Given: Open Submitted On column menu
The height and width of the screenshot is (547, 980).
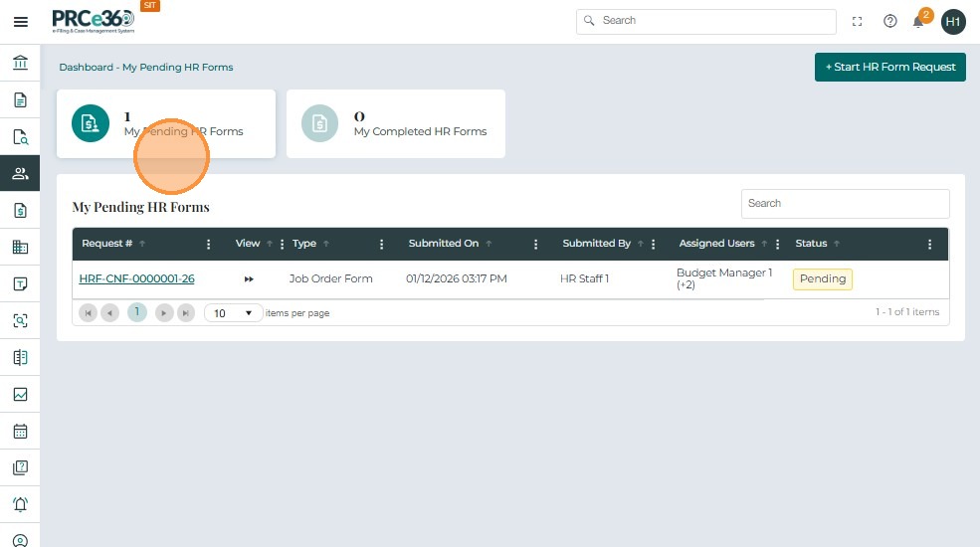Looking at the screenshot, I should click(535, 244).
